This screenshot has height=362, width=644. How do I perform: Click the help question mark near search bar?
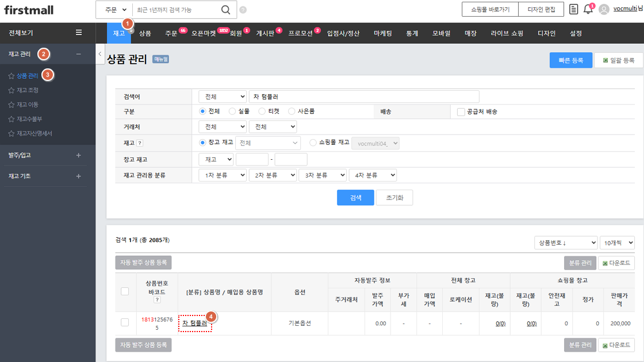pyautogui.click(x=243, y=10)
